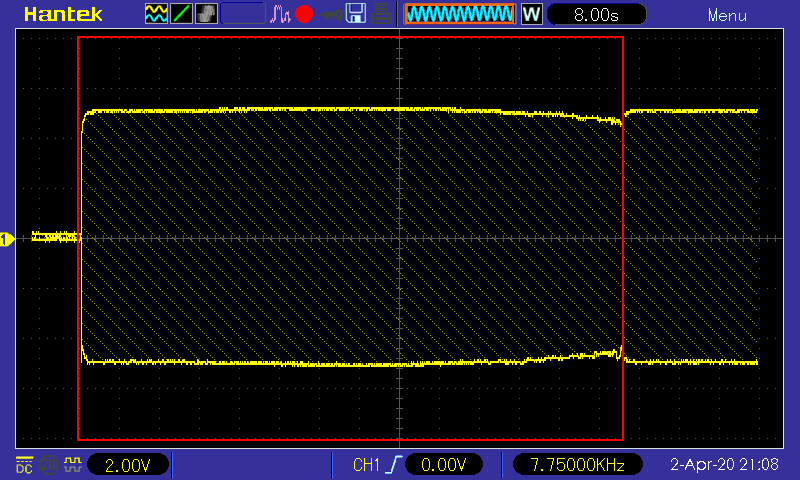This screenshot has width=800, height=480.
Task: Click the channel 1 ground marker
Action: tap(7, 239)
